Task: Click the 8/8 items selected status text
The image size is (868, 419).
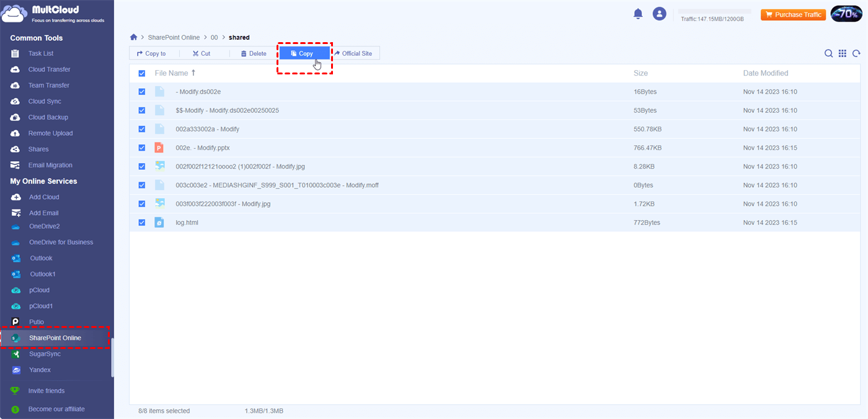Action: [x=164, y=411]
